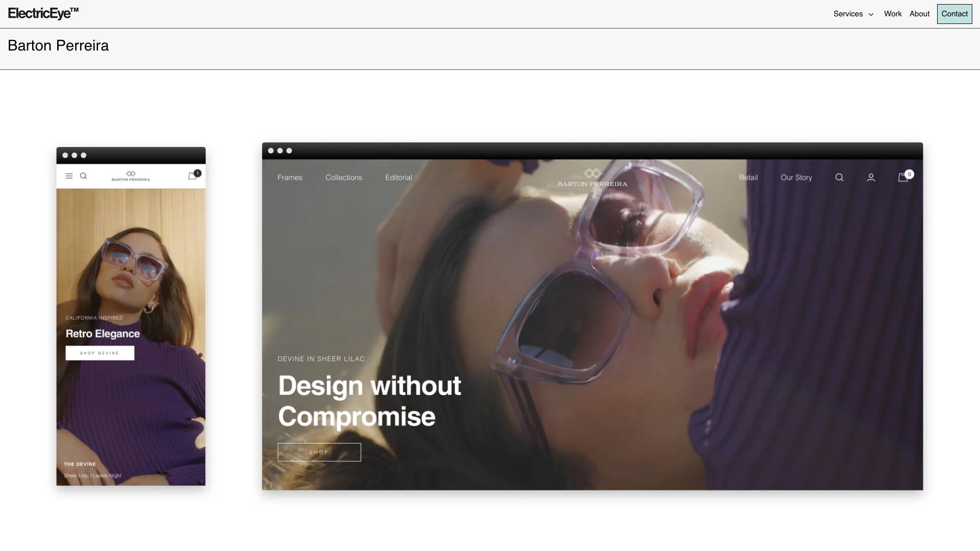Select Frames in the desktop preview nav
The height and width of the screenshot is (551, 980).
(290, 178)
